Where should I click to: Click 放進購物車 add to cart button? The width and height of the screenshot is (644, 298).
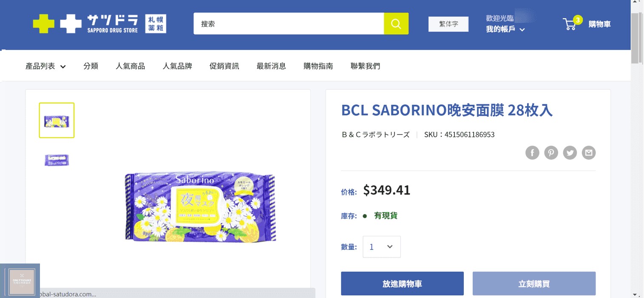(x=402, y=284)
